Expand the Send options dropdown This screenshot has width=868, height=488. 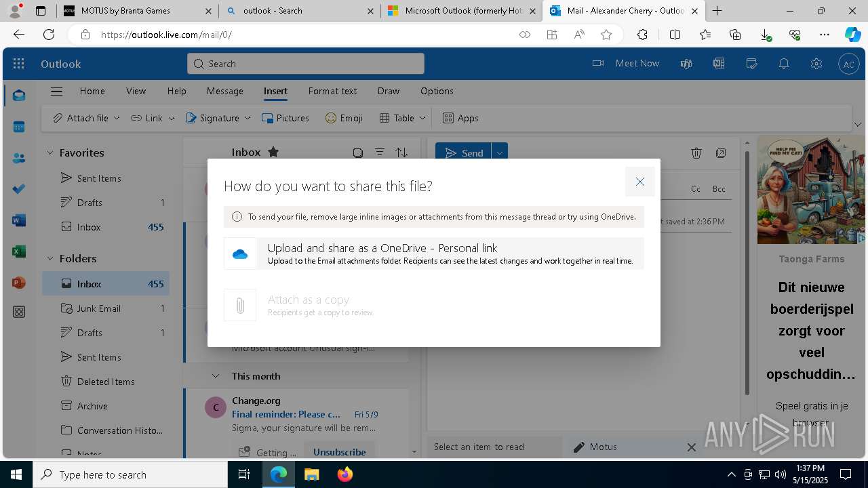500,153
